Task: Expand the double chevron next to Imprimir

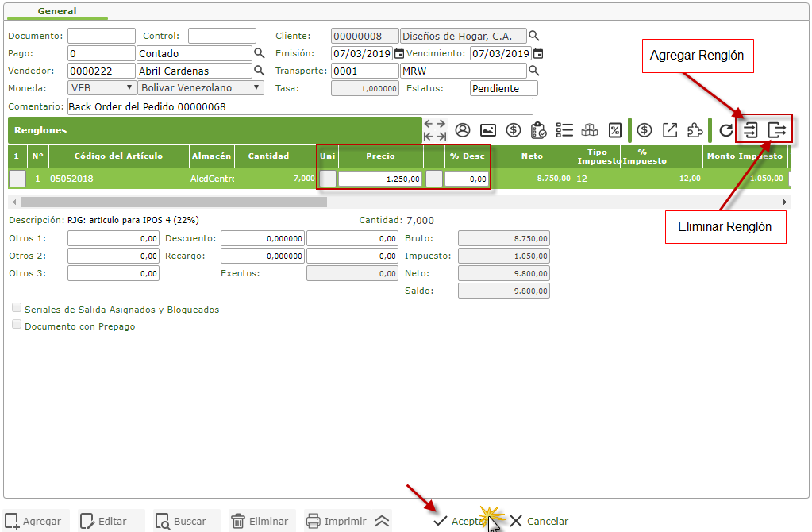Action: click(382, 521)
